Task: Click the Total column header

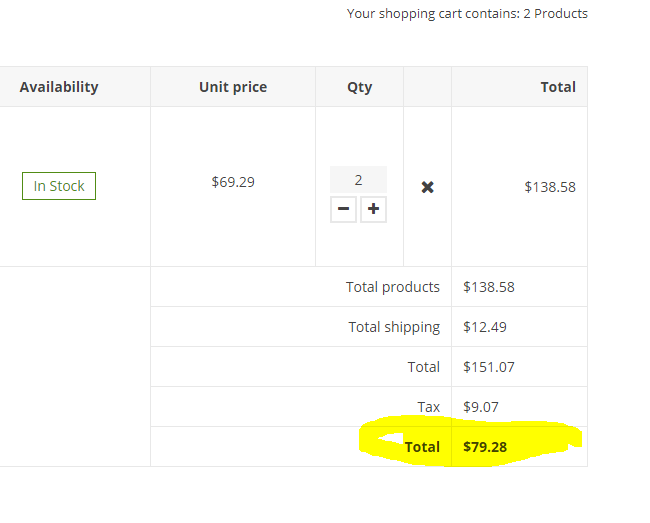Action: [557, 87]
